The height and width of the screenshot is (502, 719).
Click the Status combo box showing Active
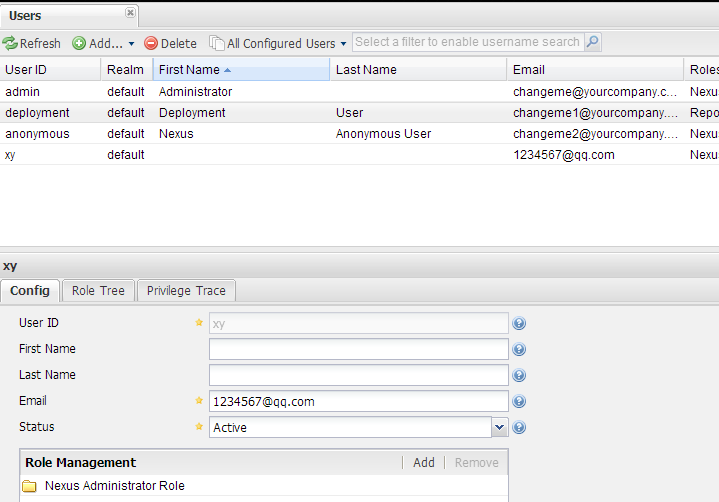[x=350, y=427]
